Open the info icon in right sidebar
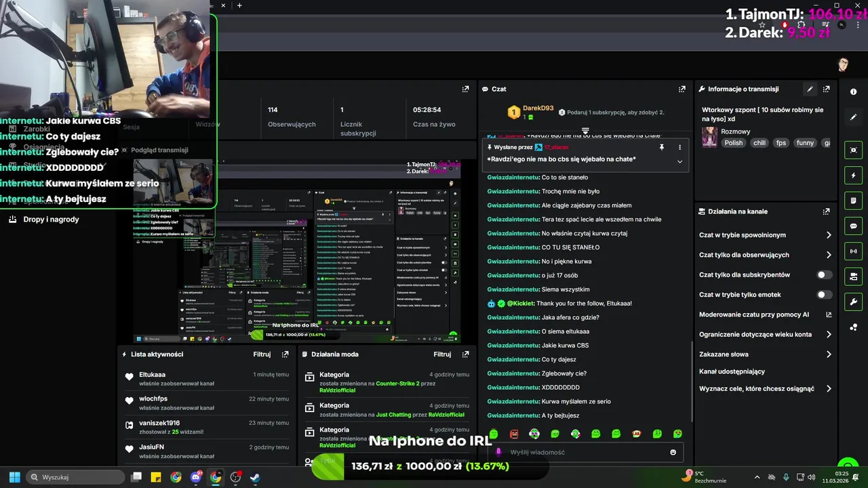 tap(853, 91)
